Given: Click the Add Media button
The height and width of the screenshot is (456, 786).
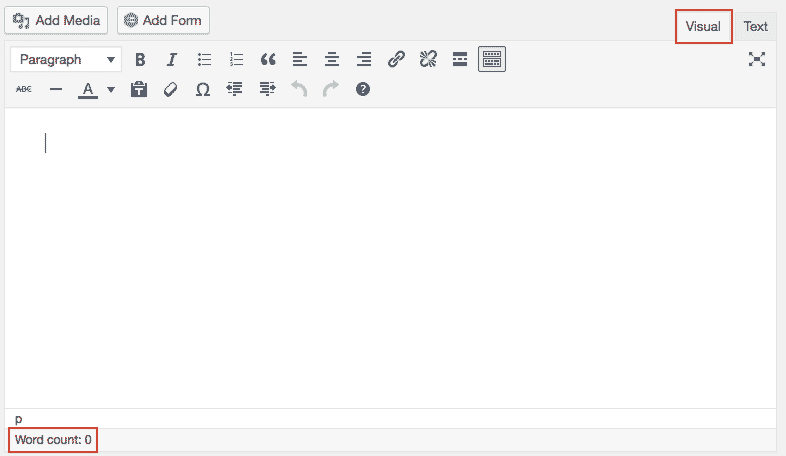Looking at the screenshot, I should [56, 21].
